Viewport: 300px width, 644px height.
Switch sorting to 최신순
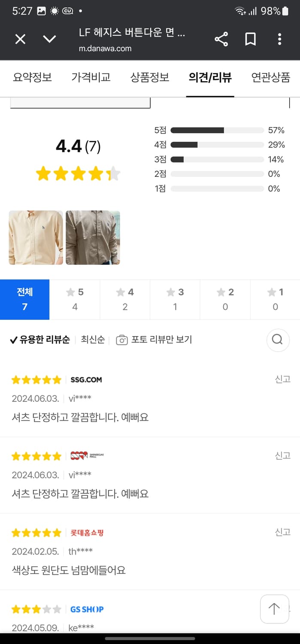92,339
